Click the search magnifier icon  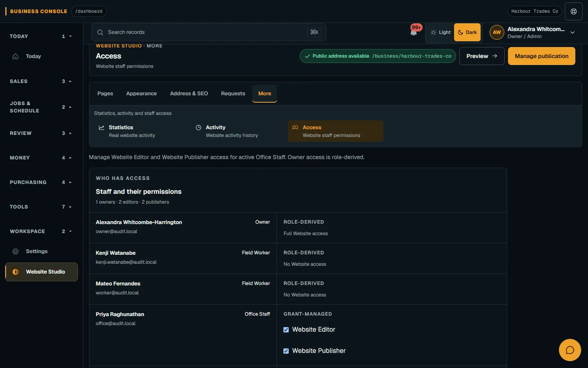pos(100,32)
